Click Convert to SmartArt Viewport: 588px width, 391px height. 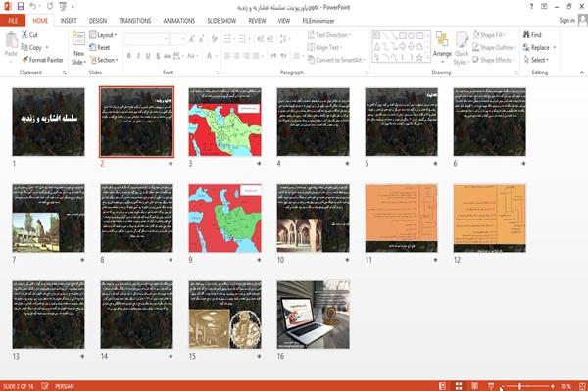click(x=336, y=60)
